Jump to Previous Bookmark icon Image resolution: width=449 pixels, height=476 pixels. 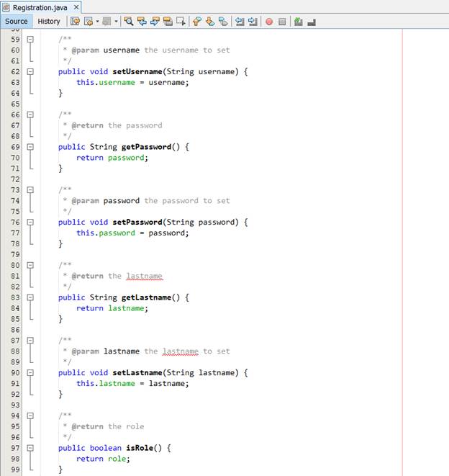tap(197, 22)
